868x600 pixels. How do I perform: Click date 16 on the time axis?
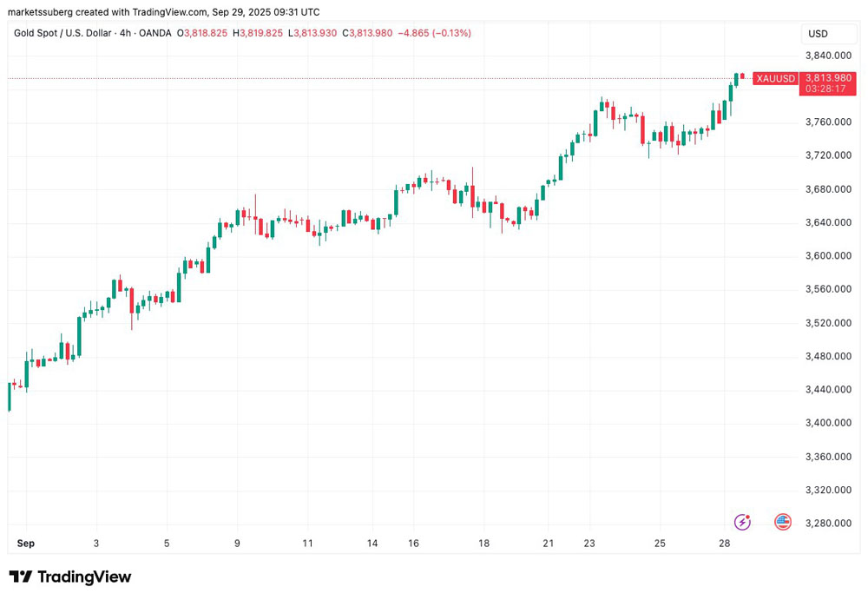[414, 544]
